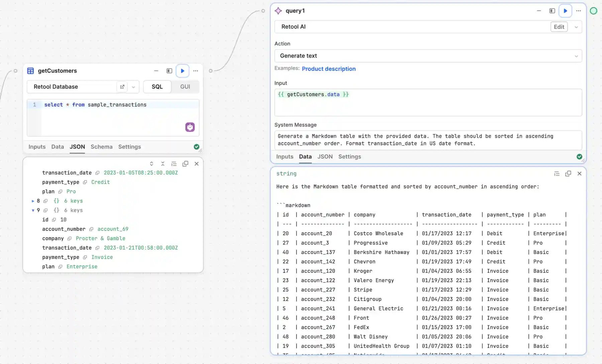Copy the getCustomers JSON output
The height and width of the screenshot is (364, 602).
point(185,164)
